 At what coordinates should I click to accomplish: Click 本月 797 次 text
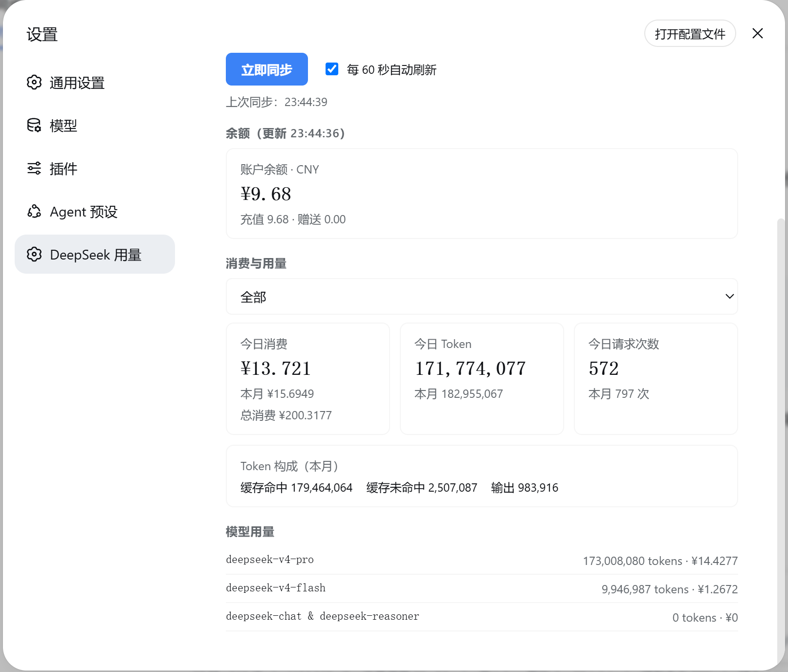pos(619,394)
